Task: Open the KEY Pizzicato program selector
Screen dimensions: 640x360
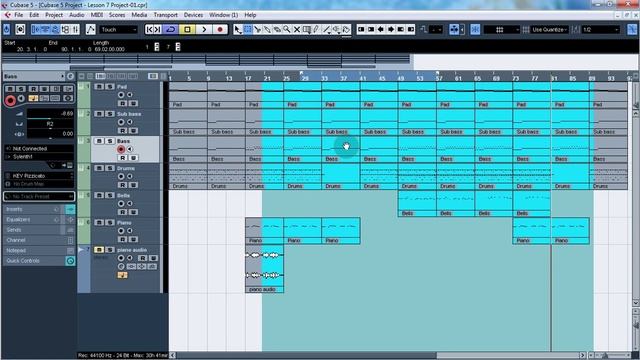Action: pyautogui.click(x=39, y=176)
